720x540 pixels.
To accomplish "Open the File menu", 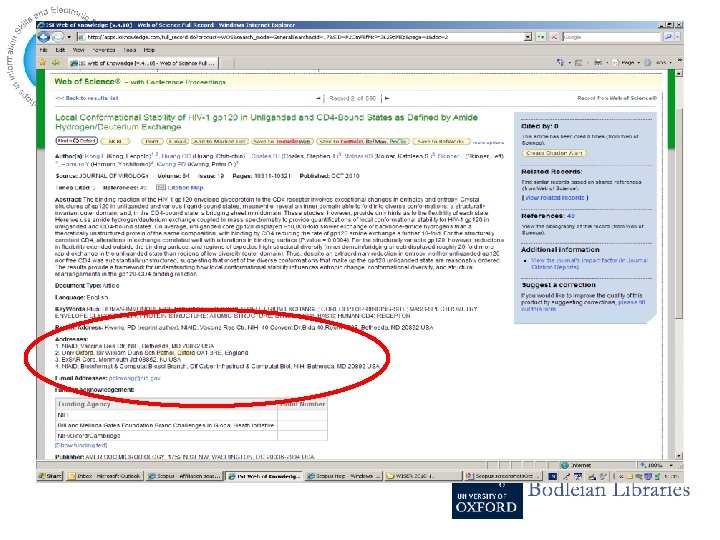I will 44,50.
